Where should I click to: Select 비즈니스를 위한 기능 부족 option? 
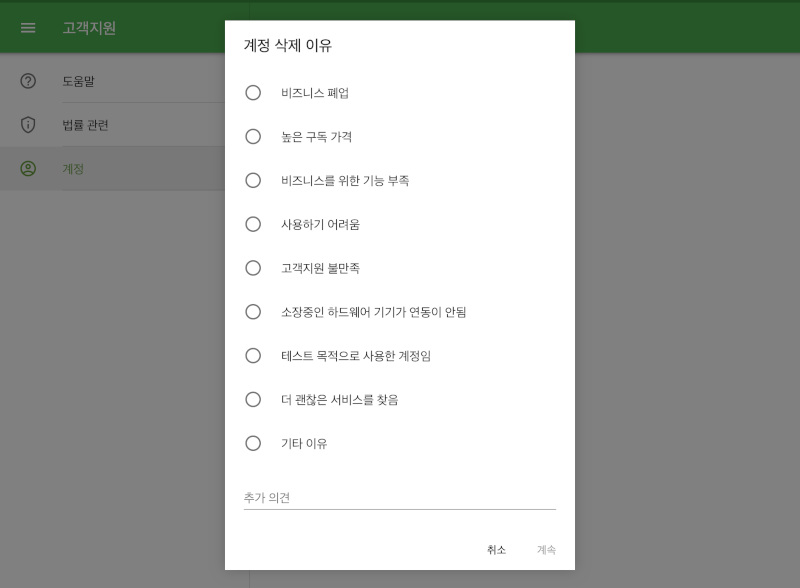coord(253,181)
